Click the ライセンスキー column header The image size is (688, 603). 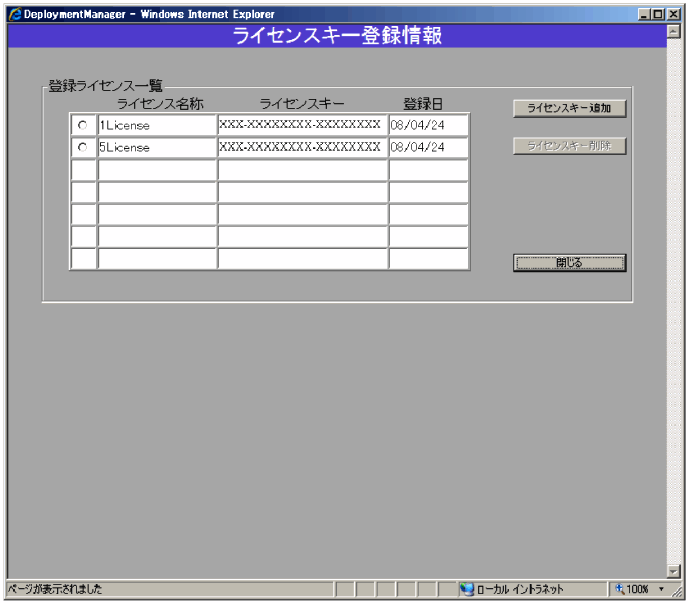click(302, 104)
